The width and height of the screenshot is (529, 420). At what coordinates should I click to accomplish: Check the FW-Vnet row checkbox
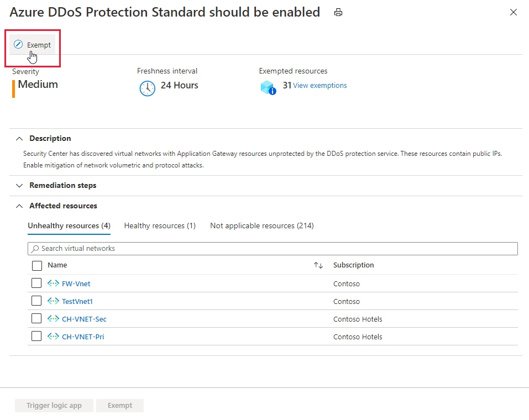[36, 283]
